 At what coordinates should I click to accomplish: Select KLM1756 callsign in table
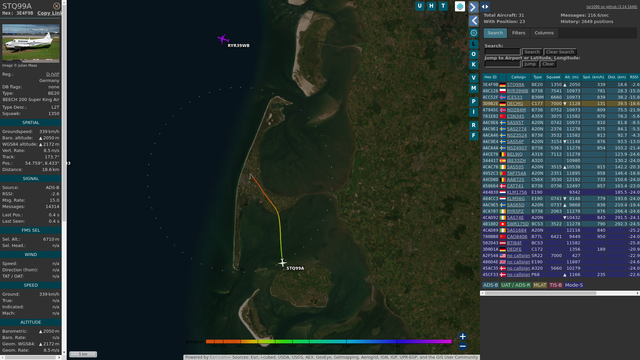click(x=517, y=192)
